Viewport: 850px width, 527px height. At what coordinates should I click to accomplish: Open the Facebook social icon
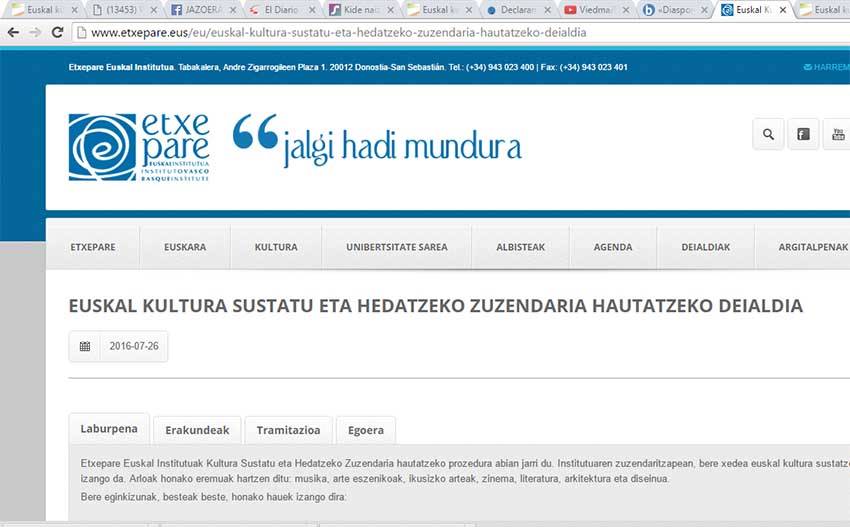coord(802,134)
